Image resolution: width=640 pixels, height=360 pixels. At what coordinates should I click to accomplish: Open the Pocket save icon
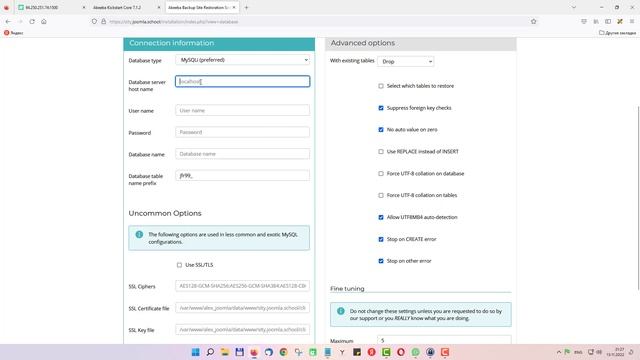(x=584, y=22)
